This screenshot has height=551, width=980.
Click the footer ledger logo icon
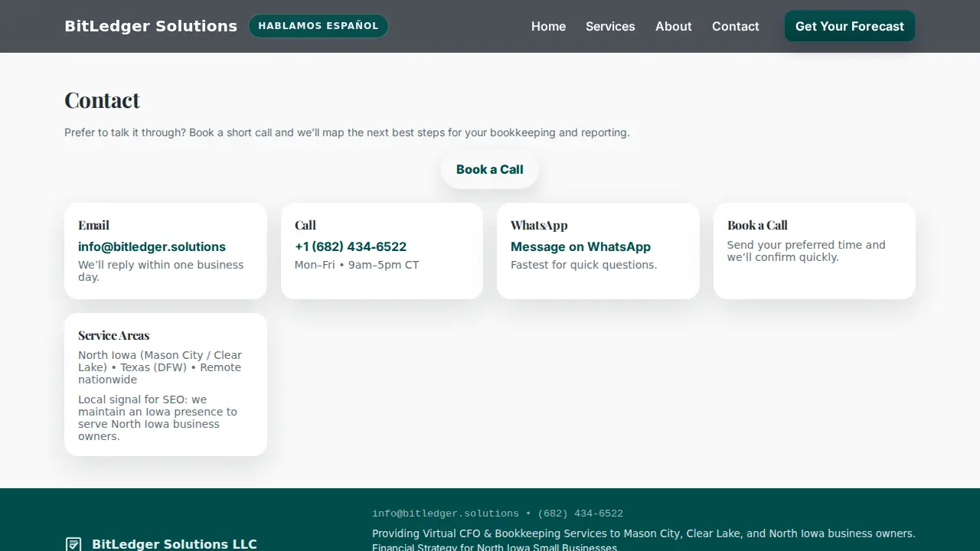coord(73,544)
